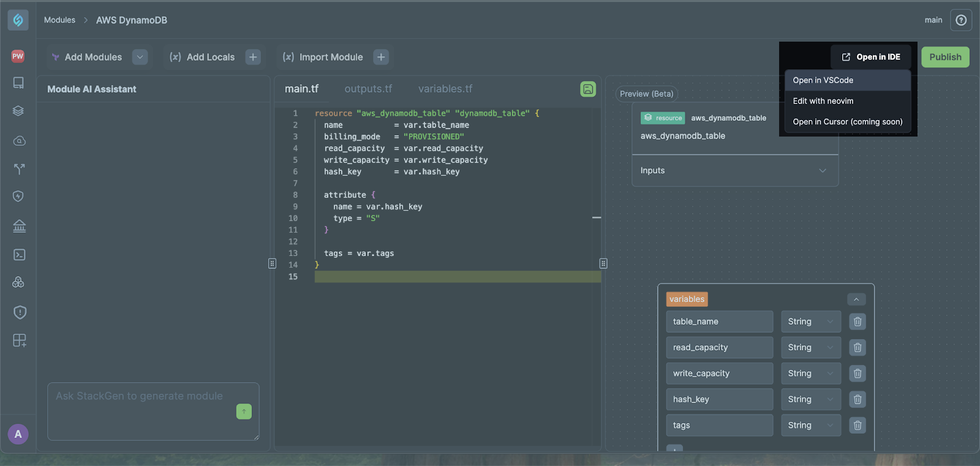Open the add-grid sidebar icon

20,340
